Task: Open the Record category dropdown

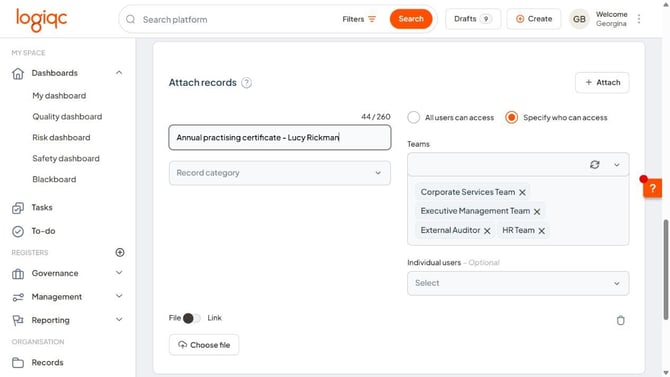Action: (280, 173)
